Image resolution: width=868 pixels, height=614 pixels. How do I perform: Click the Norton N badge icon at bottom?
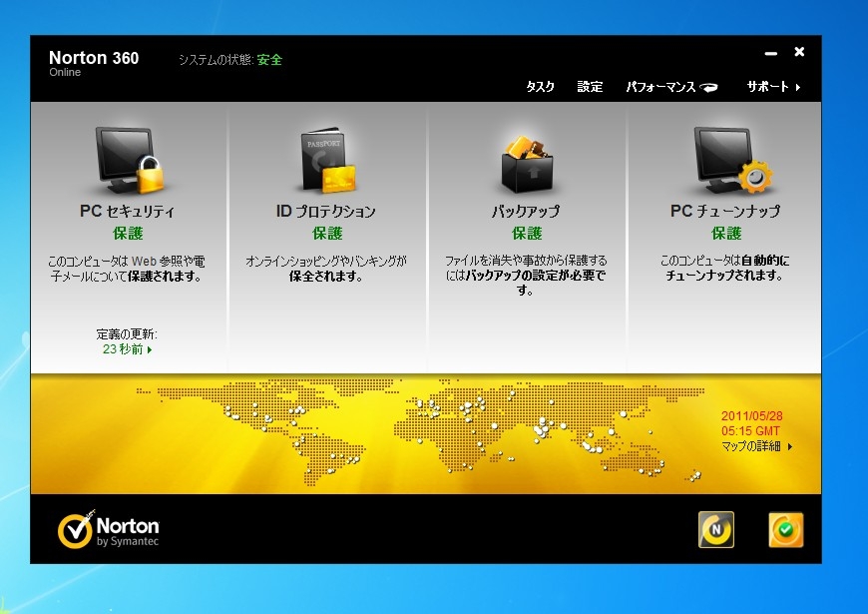tap(715, 529)
